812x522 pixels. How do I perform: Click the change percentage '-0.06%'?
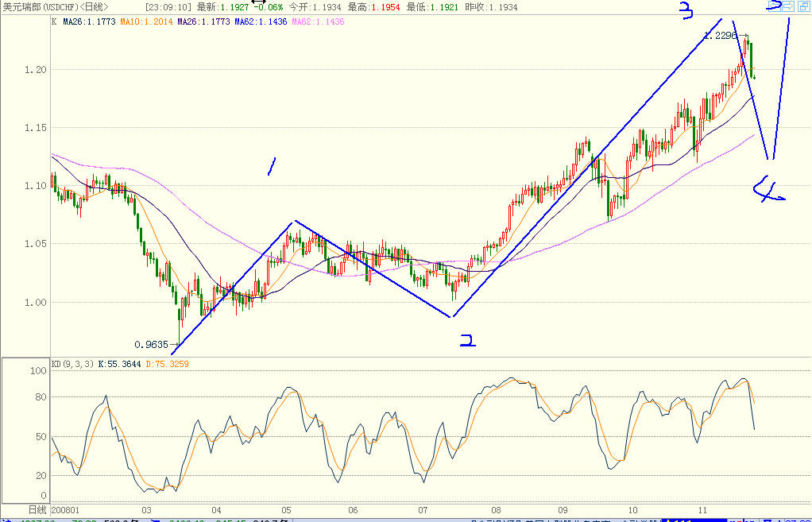pyautogui.click(x=269, y=7)
